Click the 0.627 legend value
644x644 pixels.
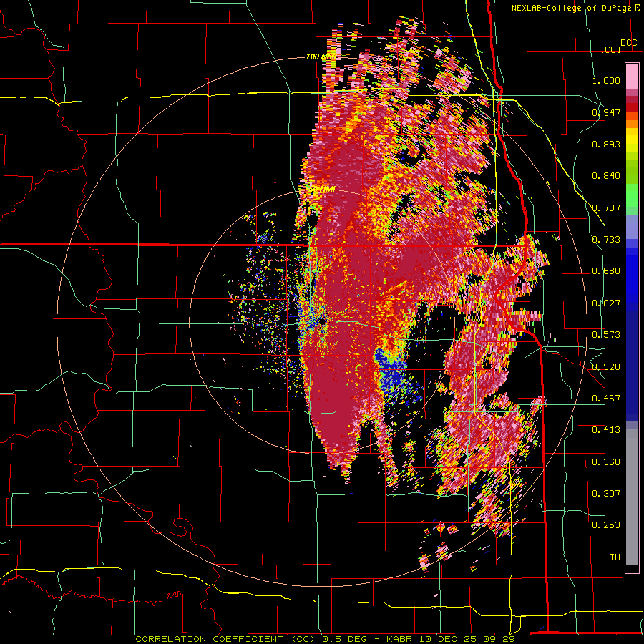606,303
